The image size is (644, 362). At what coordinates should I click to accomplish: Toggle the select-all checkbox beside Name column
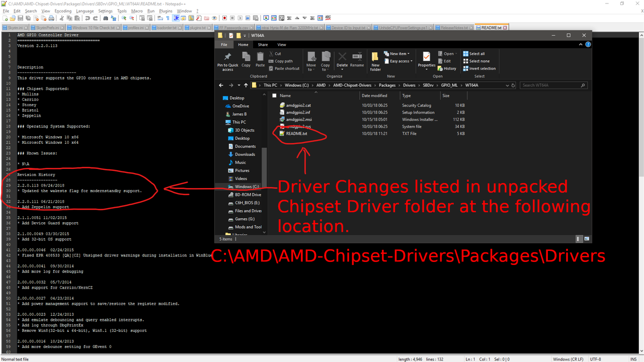tap(274, 96)
